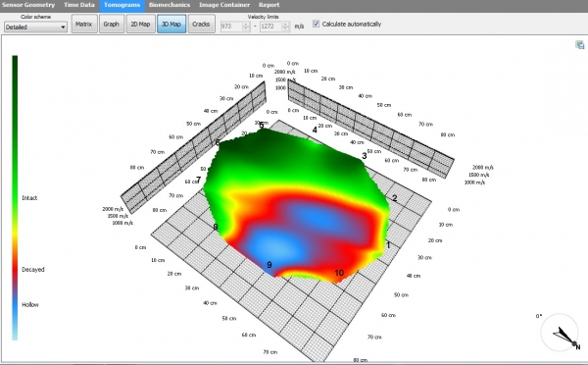Switch to the Sensor Geometry tab
The height and width of the screenshot is (365, 588).
click(x=27, y=5)
